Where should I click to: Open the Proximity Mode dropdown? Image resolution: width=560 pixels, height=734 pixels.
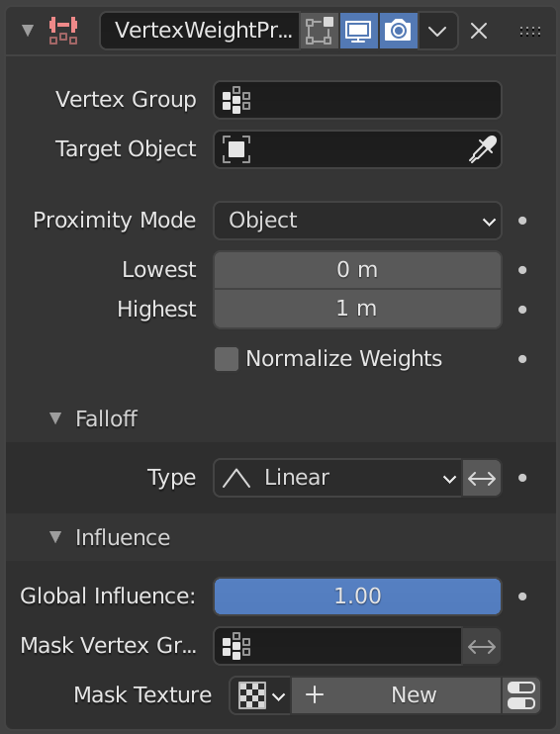pos(358,221)
